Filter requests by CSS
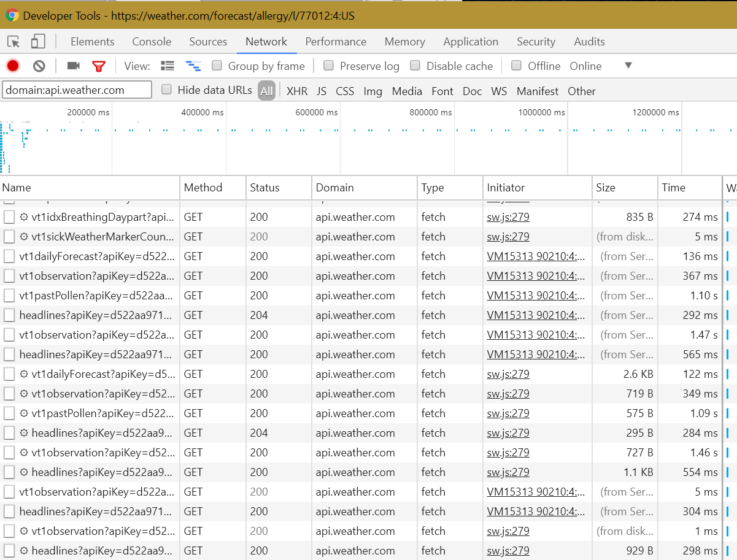The height and width of the screenshot is (560, 737). 345,91
